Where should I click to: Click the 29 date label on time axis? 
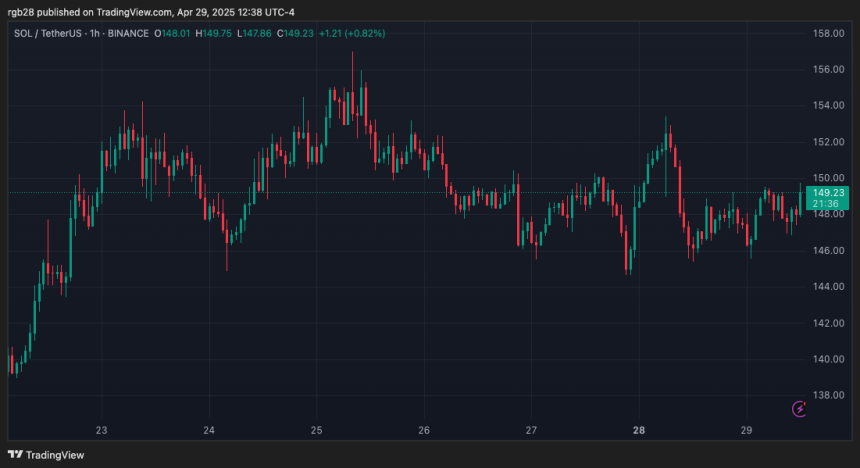point(747,430)
